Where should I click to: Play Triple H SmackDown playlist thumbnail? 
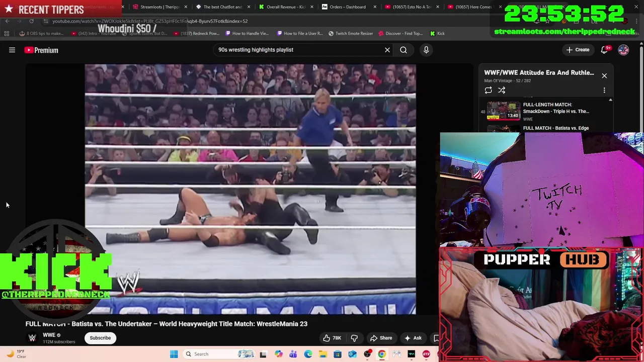point(504,111)
